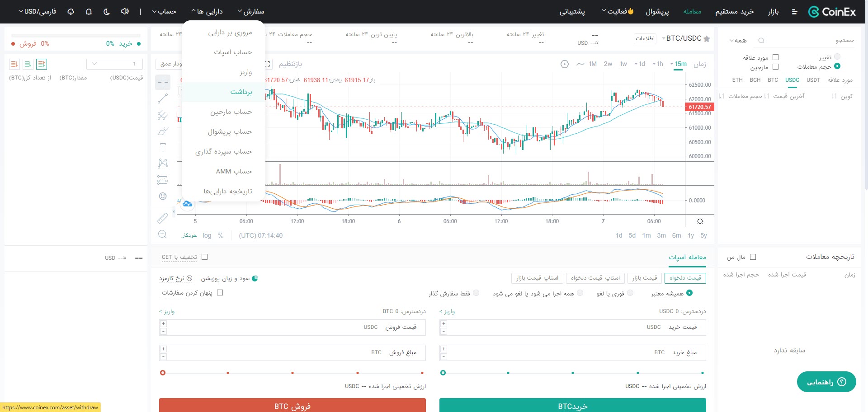The width and height of the screenshot is (868, 412).
Task: Enable the مال من trade history checkbox
Action: [753, 257]
